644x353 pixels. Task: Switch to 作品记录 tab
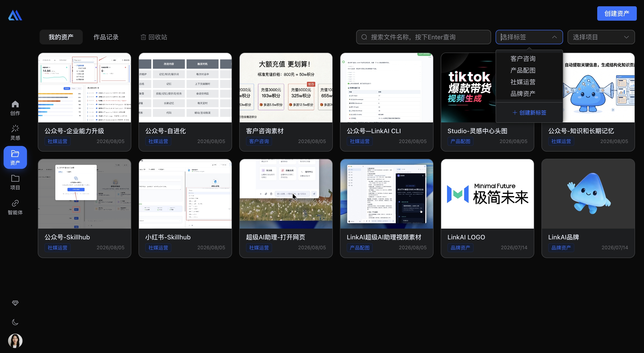coord(106,37)
